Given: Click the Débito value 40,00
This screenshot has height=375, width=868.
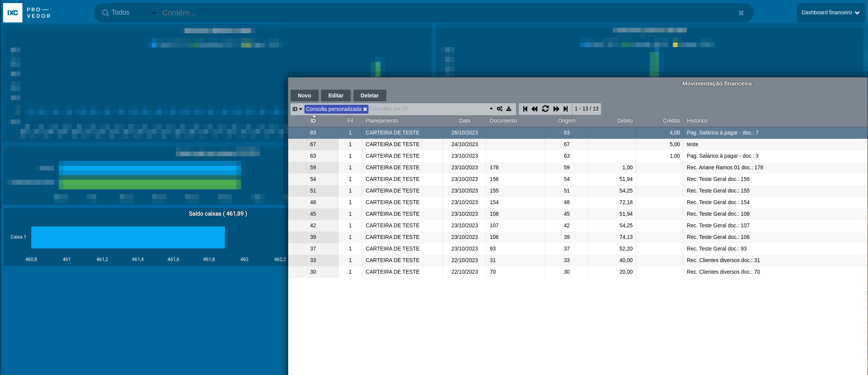Looking at the screenshot, I should click(626, 260).
